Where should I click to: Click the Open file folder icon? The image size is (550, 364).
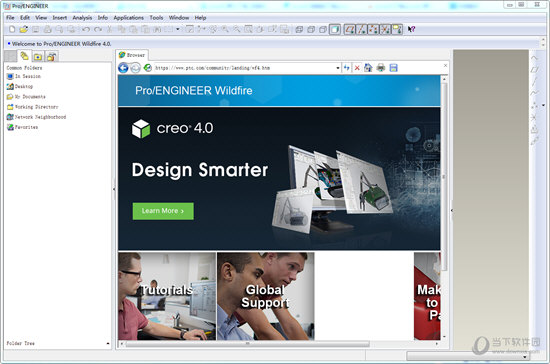24,29
